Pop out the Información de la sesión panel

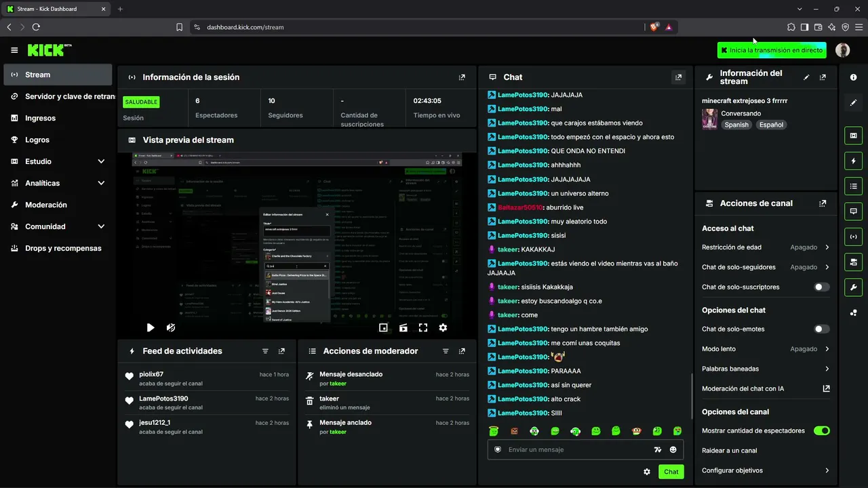click(x=462, y=77)
